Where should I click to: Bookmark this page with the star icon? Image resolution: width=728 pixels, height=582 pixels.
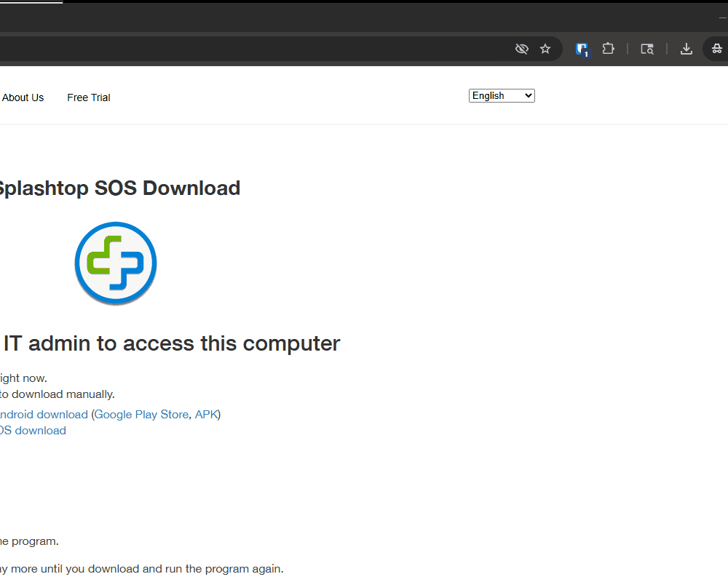545,49
